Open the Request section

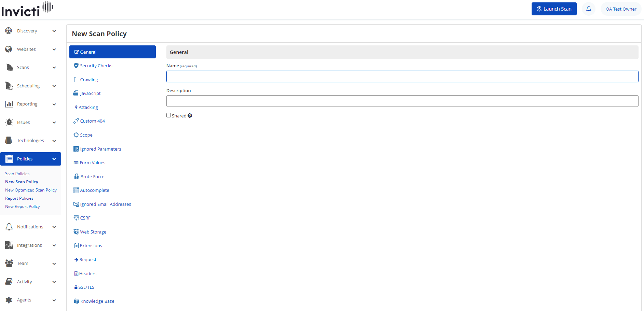(x=85, y=259)
